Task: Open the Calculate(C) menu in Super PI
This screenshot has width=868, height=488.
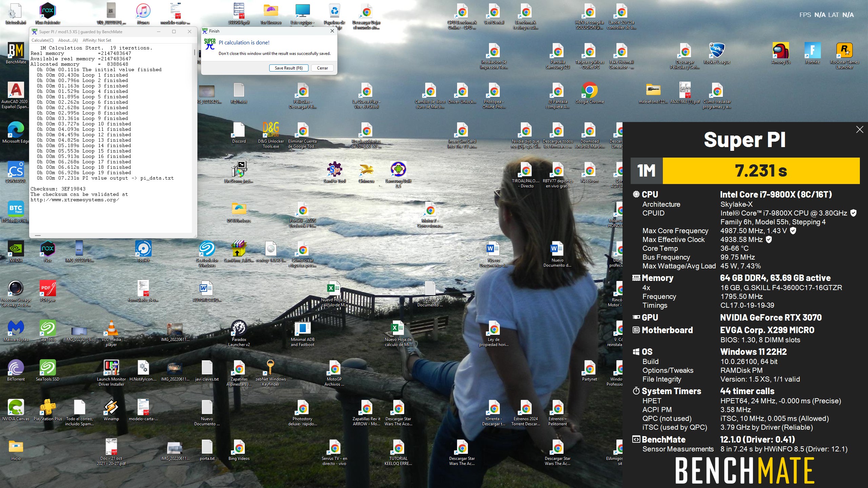Action: point(42,40)
